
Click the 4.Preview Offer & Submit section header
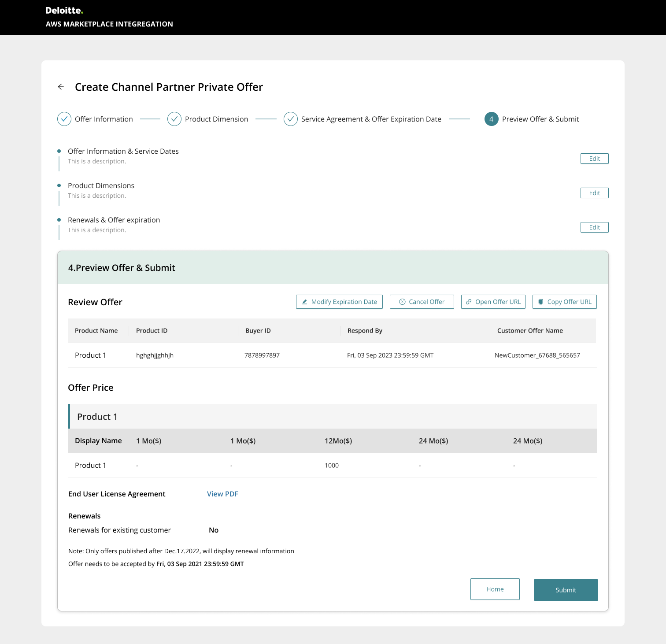coord(333,268)
